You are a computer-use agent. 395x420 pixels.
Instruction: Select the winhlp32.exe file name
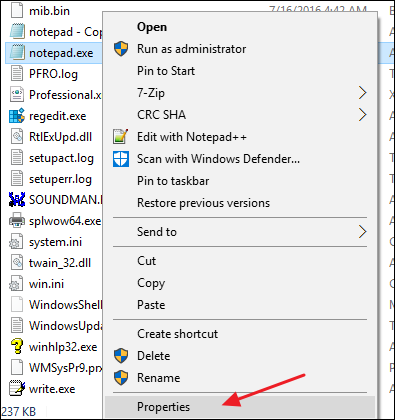pos(63,347)
